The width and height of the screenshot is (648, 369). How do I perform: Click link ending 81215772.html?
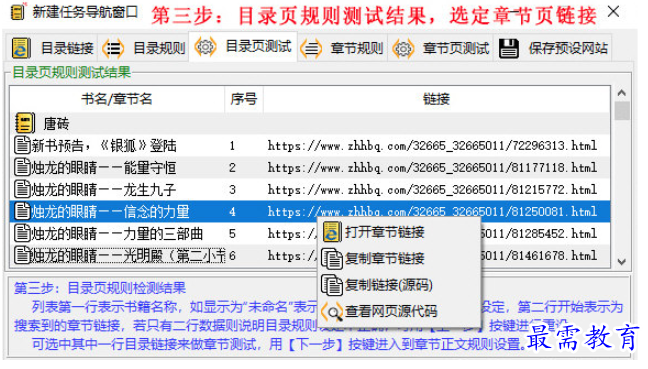[x=432, y=189]
